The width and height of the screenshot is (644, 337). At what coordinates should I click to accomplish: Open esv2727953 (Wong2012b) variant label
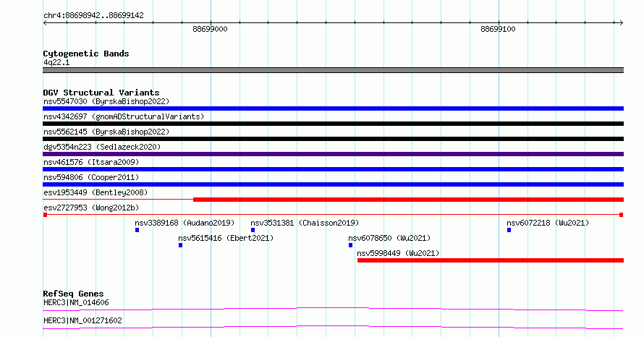pyautogui.click(x=91, y=208)
